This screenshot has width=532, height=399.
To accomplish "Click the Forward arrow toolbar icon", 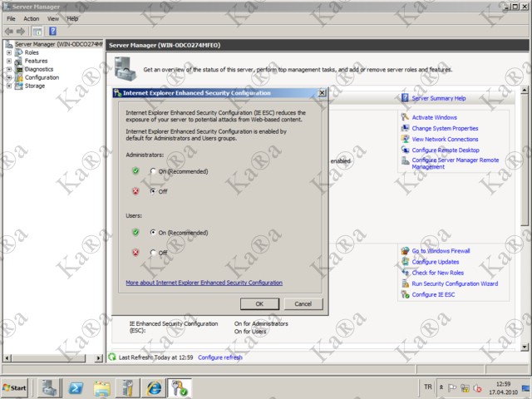I will (x=21, y=32).
